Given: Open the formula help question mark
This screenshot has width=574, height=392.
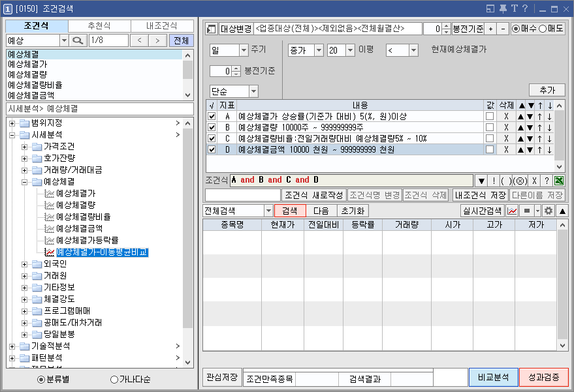Looking at the screenshot, I should tap(547, 180).
